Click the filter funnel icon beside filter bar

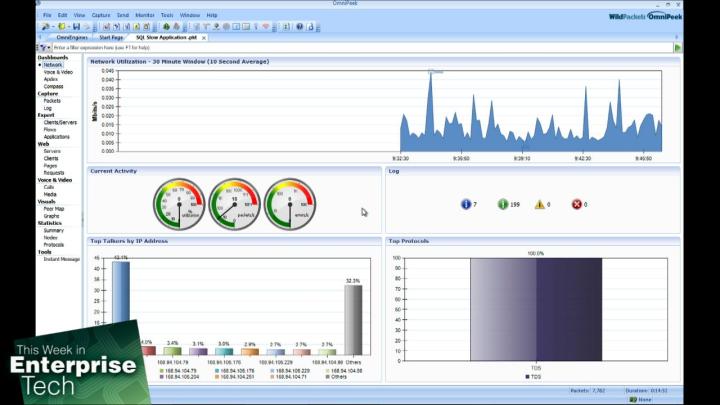[43, 47]
